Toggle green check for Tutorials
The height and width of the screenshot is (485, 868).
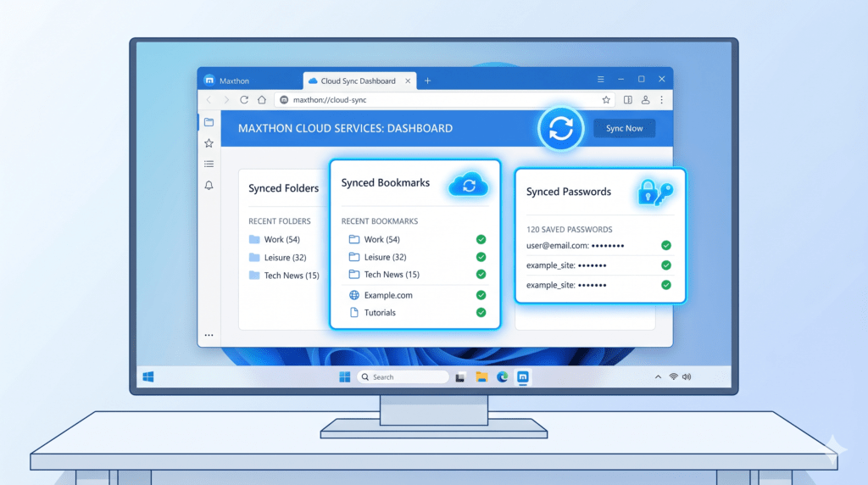click(481, 312)
